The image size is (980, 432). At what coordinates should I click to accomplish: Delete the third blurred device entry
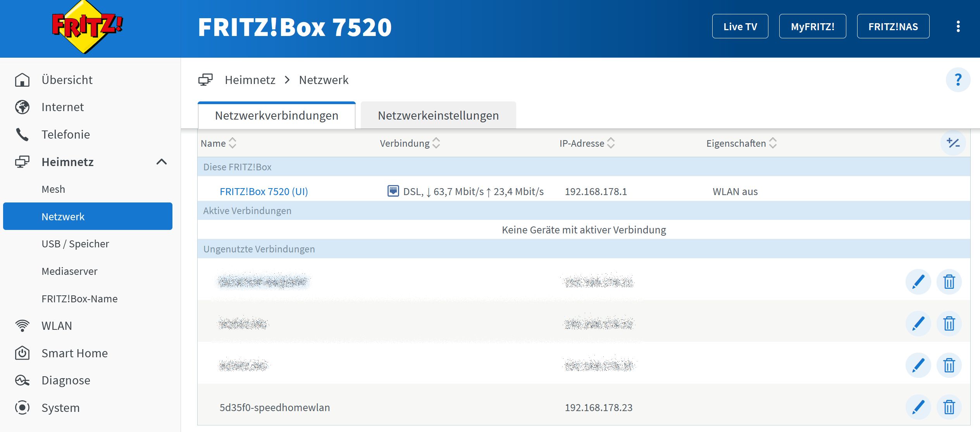(949, 365)
